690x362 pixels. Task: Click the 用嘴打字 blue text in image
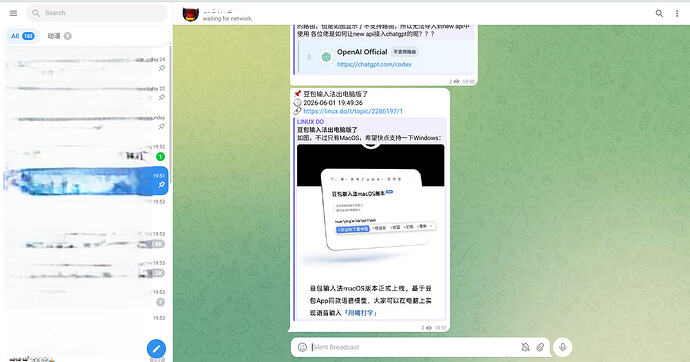pyautogui.click(x=360, y=313)
